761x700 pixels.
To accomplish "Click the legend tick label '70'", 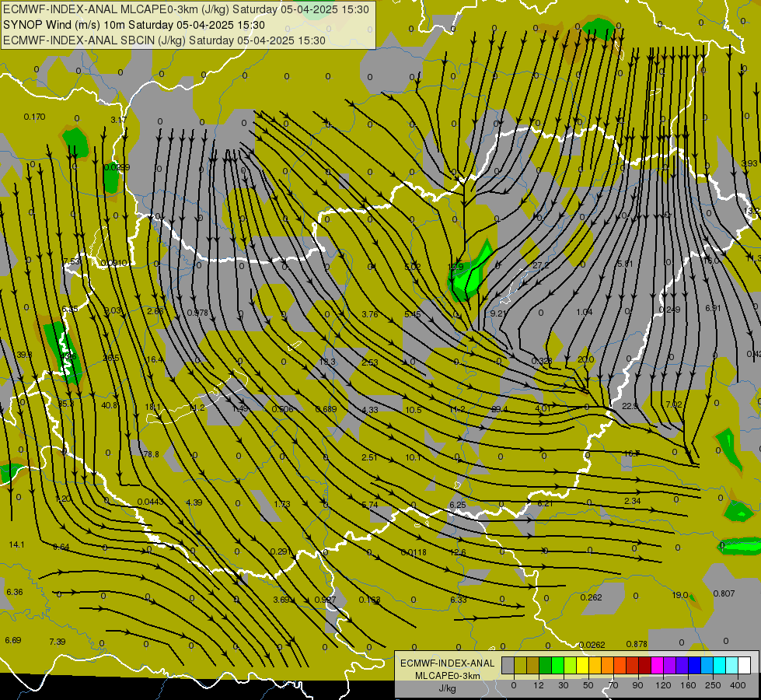I will pyautogui.click(x=613, y=685).
